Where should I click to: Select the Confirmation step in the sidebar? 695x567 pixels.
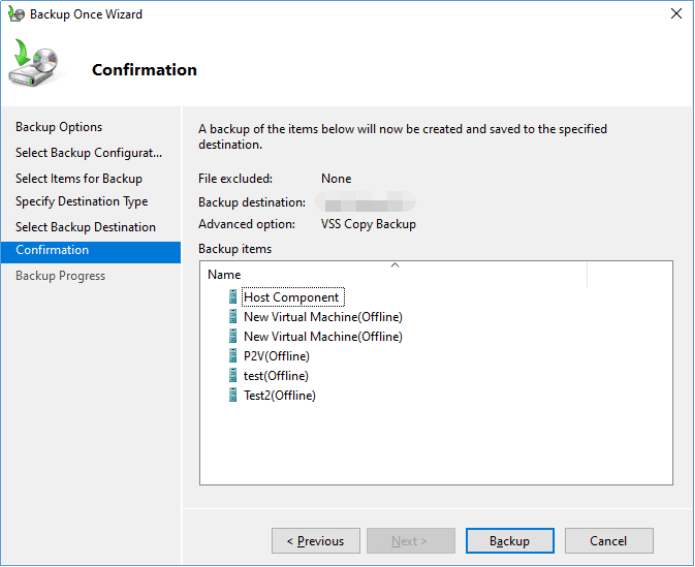pyautogui.click(x=52, y=251)
